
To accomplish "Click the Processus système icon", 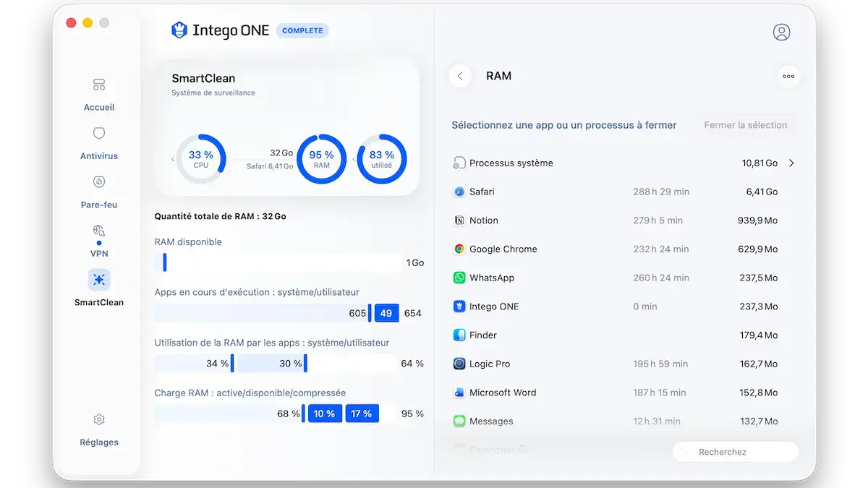I will click(x=459, y=163).
